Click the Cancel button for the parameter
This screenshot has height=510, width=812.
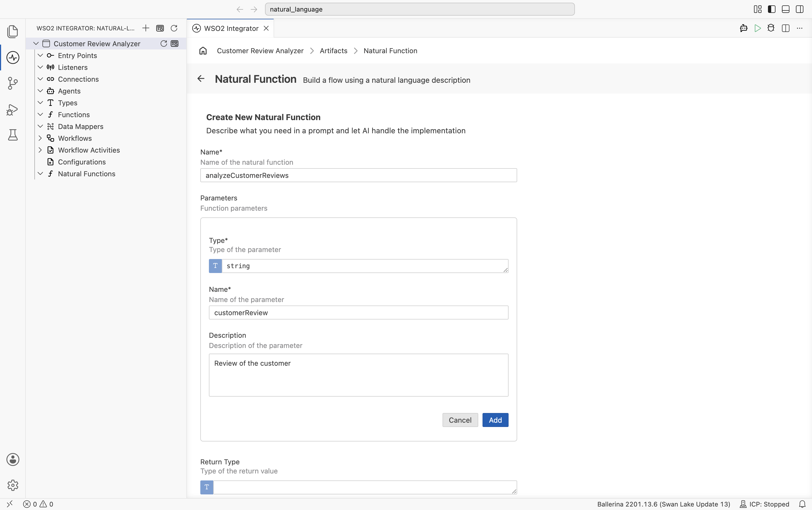pos(460,420)
